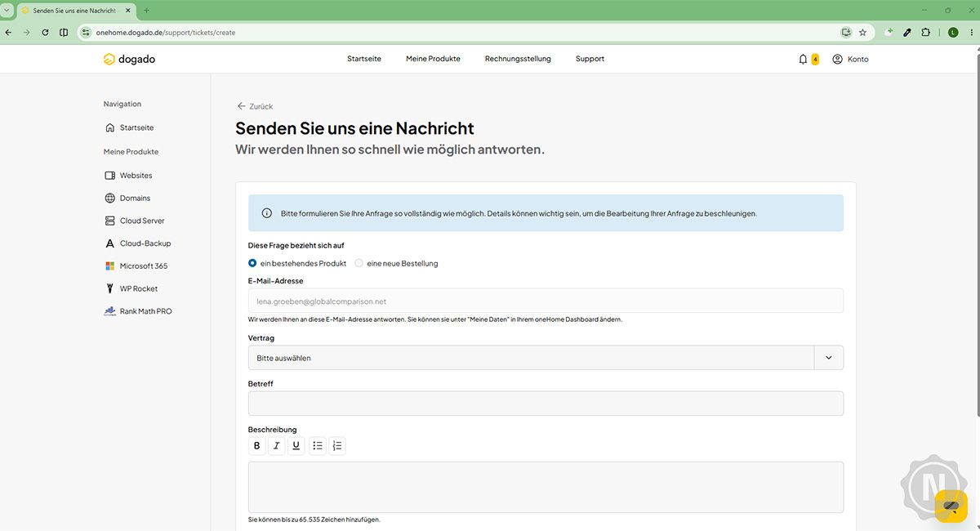The image size is (980, 531).
Task: Open the Chrome profile avatar
Action: click(x=953, y=32)
